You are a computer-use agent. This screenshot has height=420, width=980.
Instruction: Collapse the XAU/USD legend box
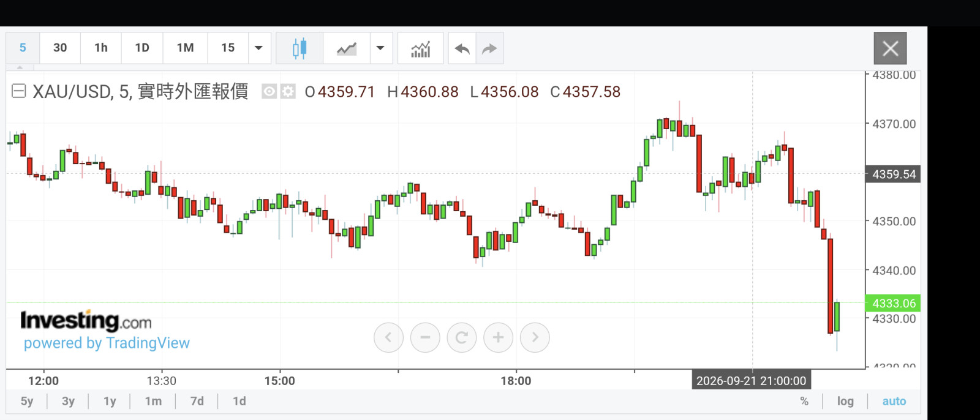(x=19, y=91)
